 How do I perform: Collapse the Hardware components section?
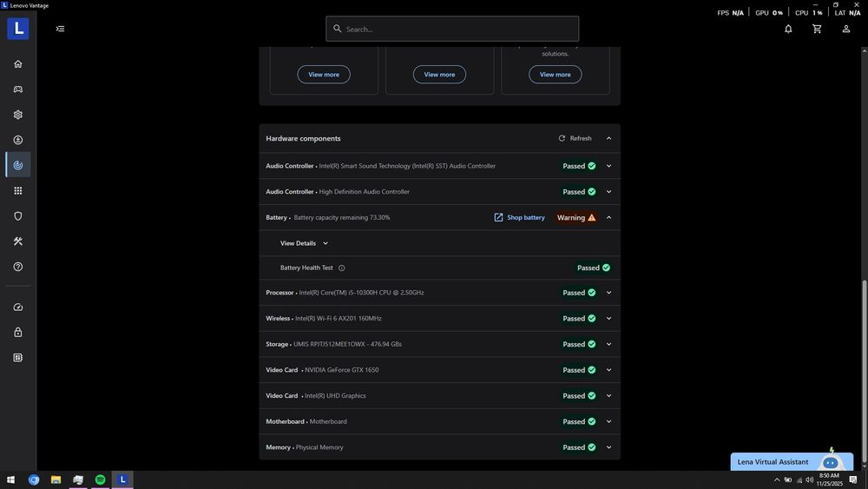pyautogui.click(x=609, y=138)
